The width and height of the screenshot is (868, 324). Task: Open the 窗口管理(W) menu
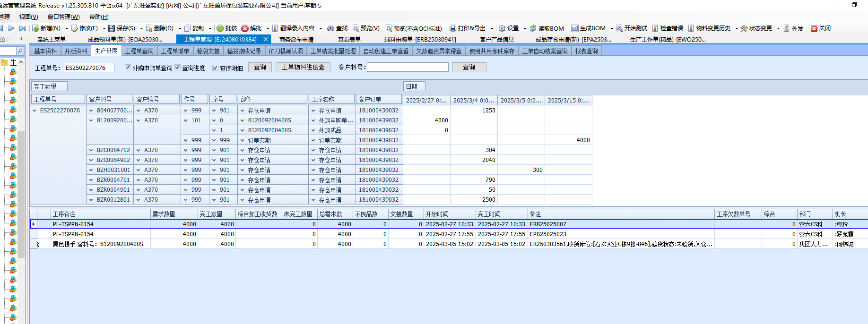(63, 17)
